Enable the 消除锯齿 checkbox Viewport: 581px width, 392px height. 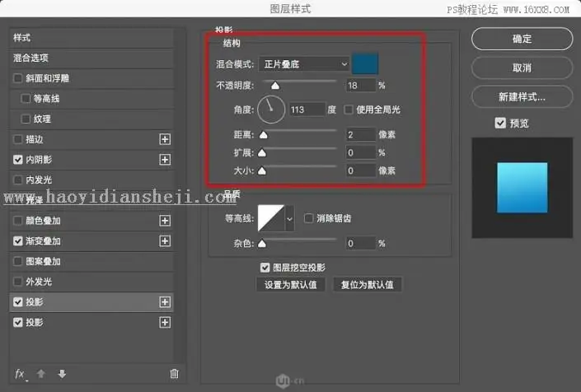tap(308, 218)
